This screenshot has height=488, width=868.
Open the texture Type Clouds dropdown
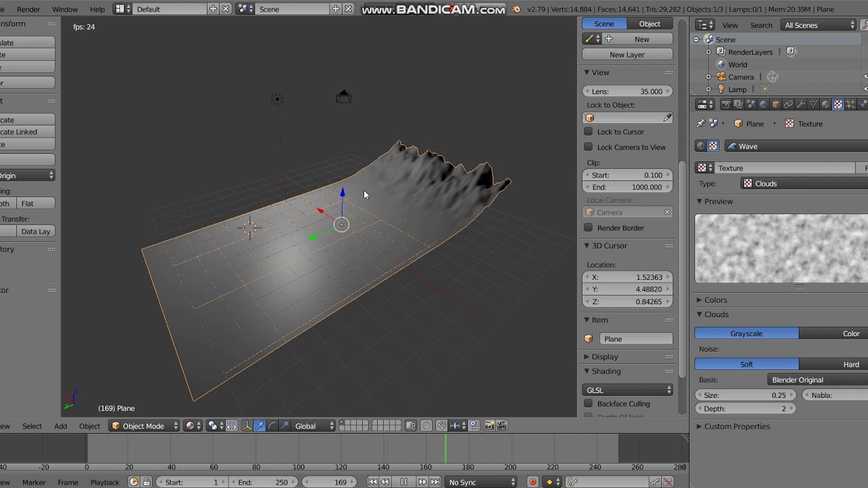click(x=804, y=184)
